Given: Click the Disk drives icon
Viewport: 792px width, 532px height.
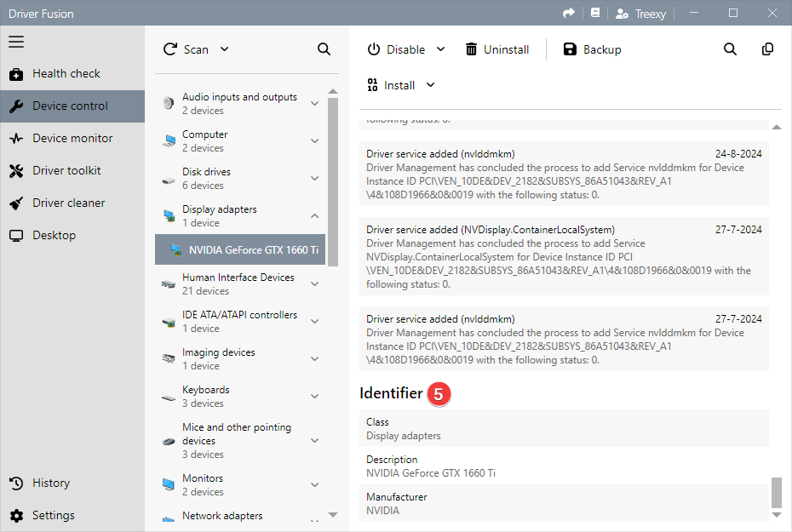Looking at the screenshot, I should pos(169,180).
